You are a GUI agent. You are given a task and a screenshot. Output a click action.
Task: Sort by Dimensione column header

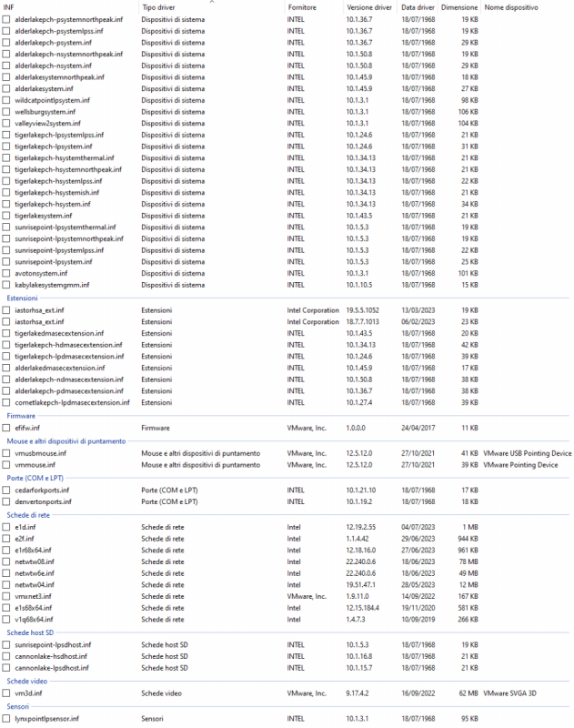coord(458,7)
